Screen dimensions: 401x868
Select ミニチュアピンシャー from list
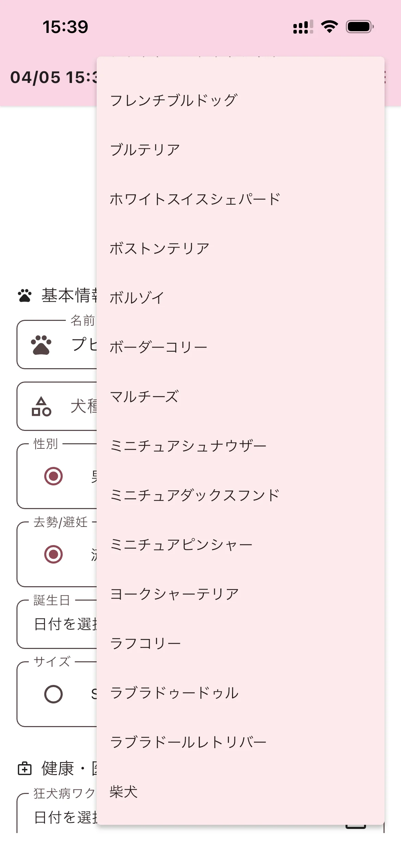pos(181,545)
